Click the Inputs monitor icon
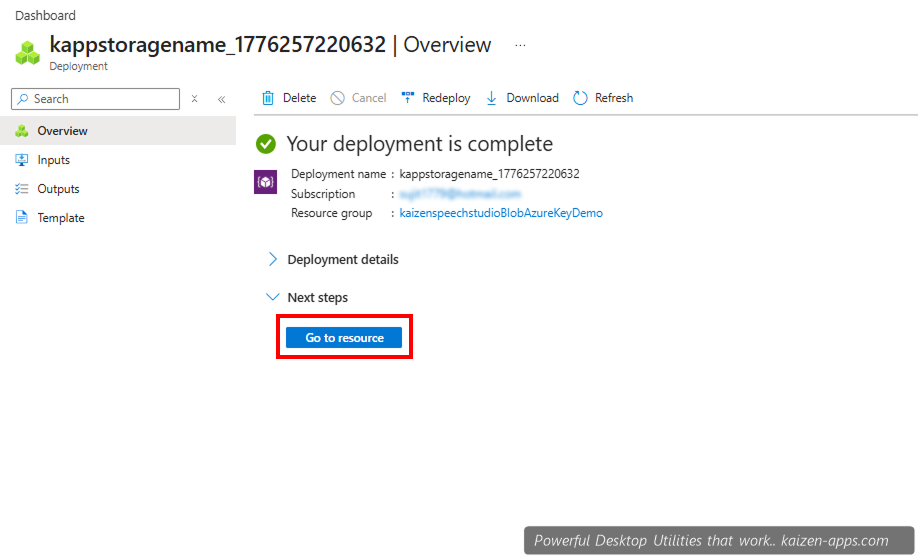This screenshot has height=559, width=918. click(x=22, y=160)
